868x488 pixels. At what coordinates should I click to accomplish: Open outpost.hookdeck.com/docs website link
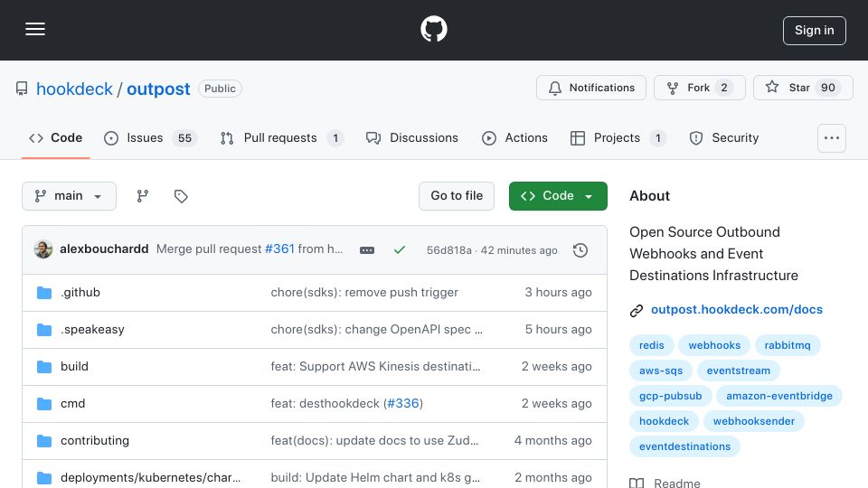tap(736, 309)
